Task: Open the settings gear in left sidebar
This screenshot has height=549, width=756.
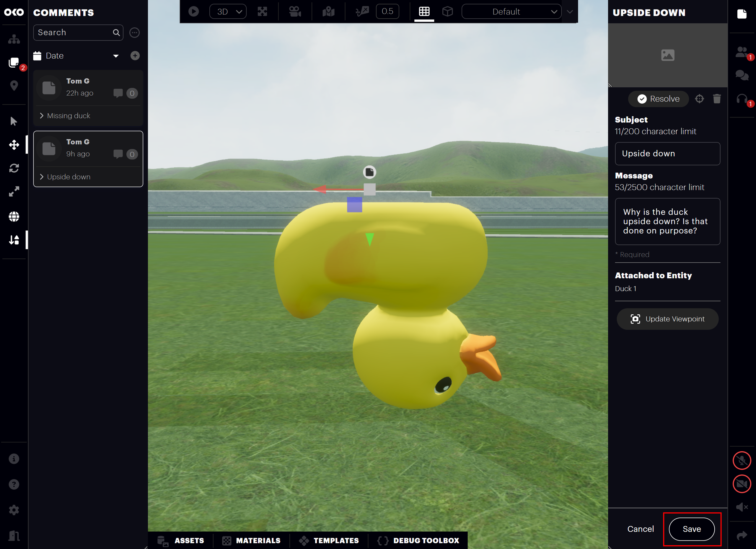Action: point(14,510)
